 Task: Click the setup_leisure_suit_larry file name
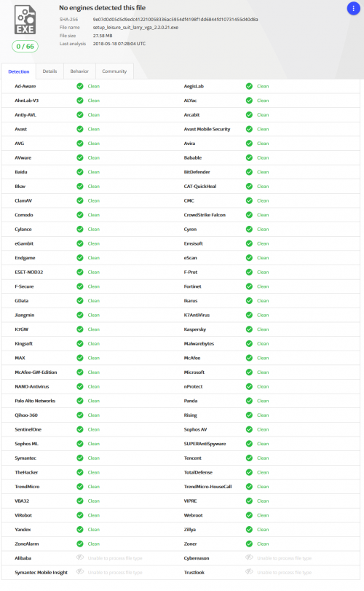pyautogui.click(x=135, y=28)
